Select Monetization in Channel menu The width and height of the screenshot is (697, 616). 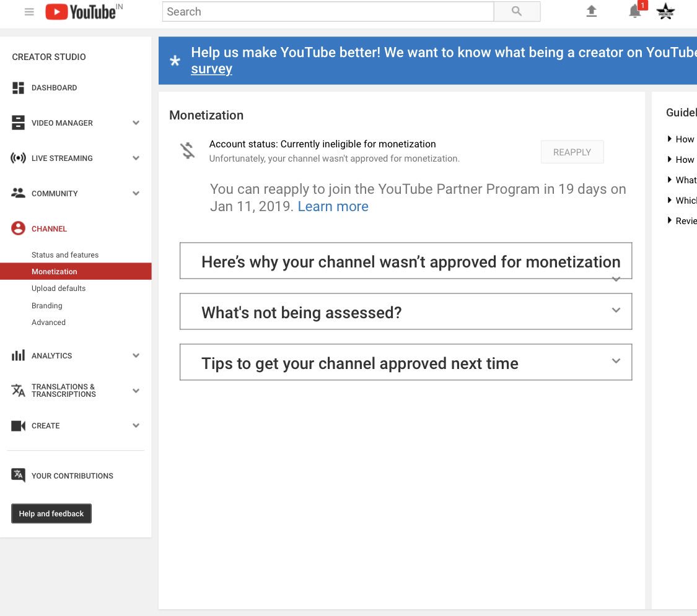click(x=76, y=271)
